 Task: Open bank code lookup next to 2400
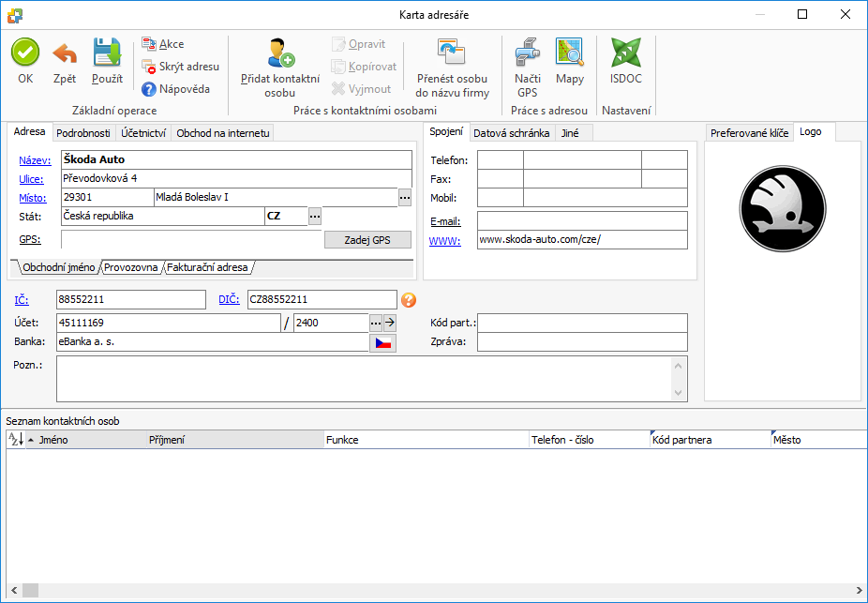pos(376,323)
